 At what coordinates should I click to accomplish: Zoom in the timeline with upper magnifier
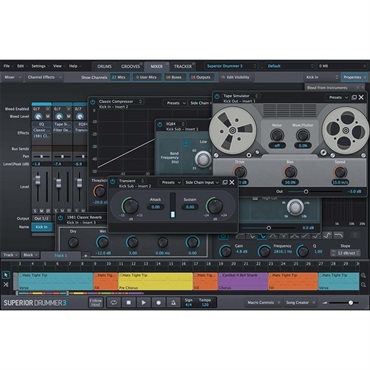[x=364, y=275]
